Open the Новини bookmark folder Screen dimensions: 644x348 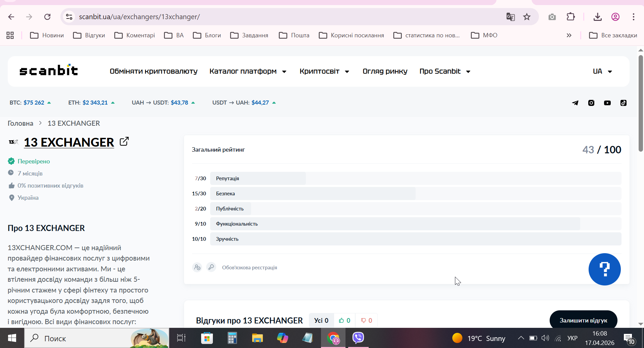47,35
